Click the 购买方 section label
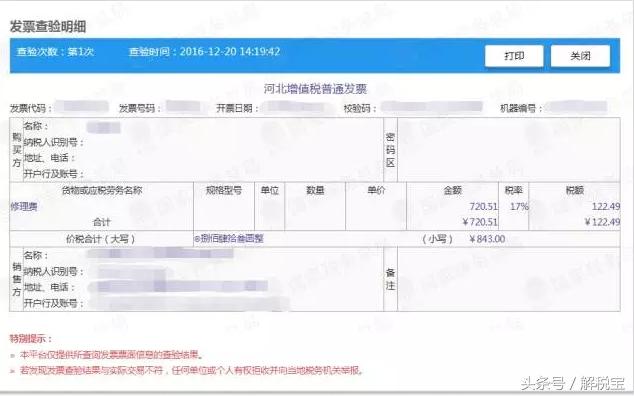 click(17, 150)
